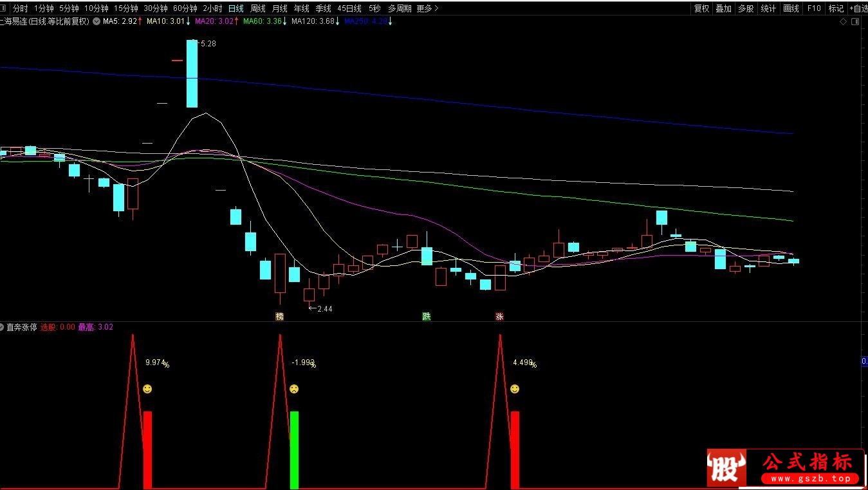The height and width of the screenshot is (490, 868).
Task: Select the 2小时 period tab
Action: [x=212, y=8]
